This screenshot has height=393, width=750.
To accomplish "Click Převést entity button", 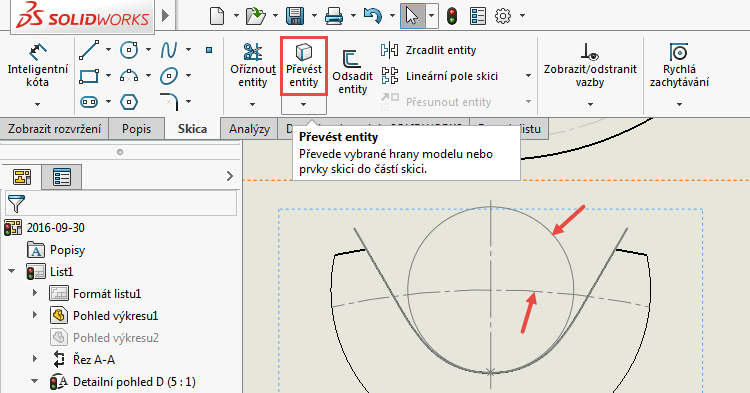I will 304,66.
